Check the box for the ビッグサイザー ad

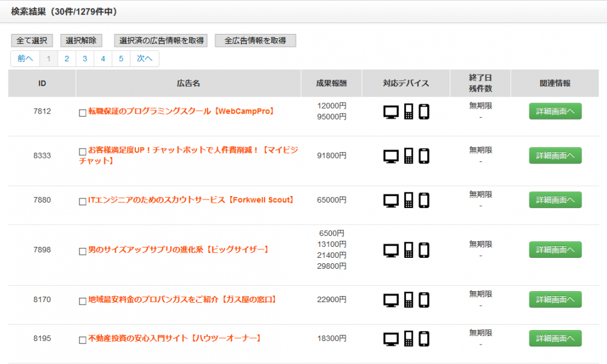pos(83,251)
